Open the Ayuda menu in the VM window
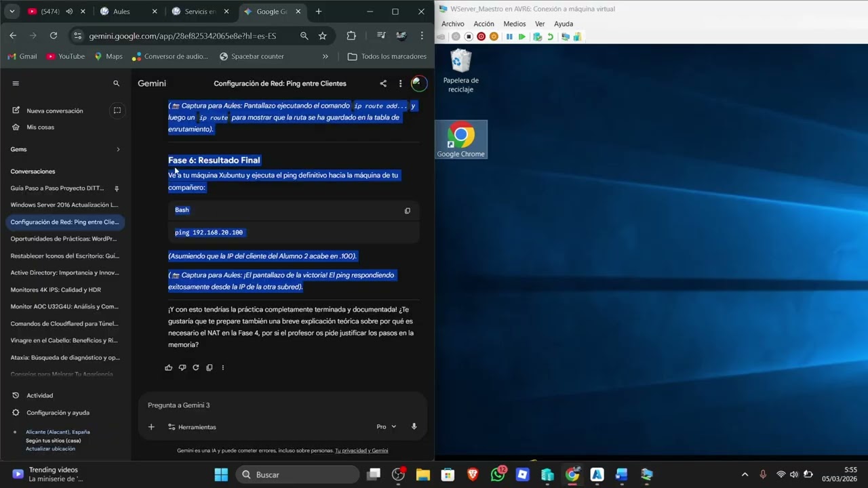Image resolution: width=868 pixels, height=488 pixels. coord(564,24)
